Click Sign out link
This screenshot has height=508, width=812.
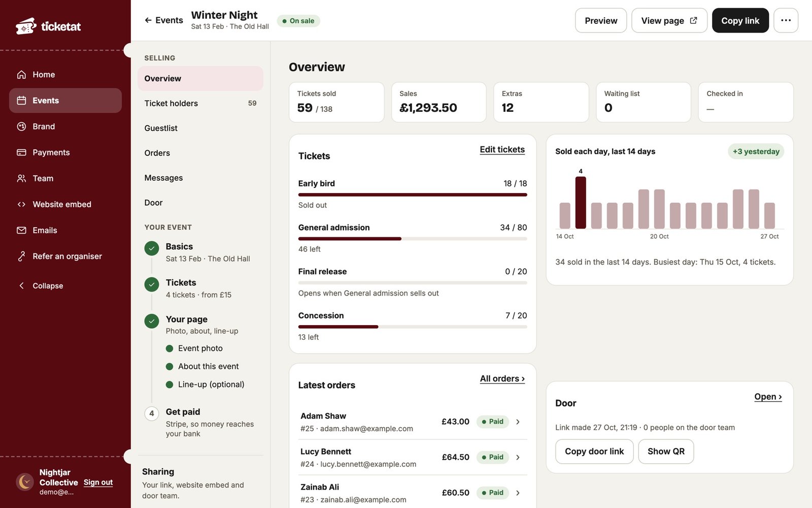coord(98,482)
